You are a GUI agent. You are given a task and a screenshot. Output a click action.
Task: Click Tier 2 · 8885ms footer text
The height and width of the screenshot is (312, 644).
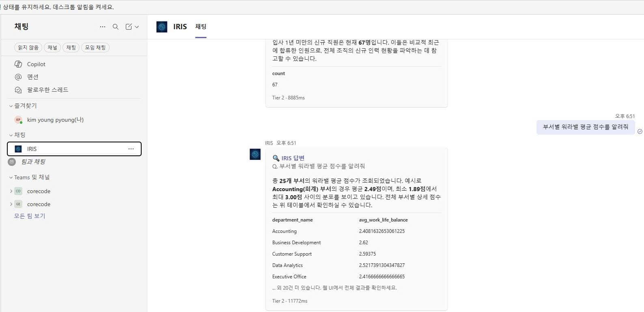tap(289, 98)
